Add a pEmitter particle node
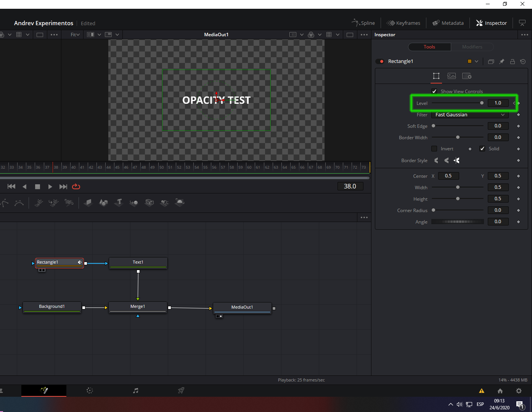This screenshot has width=532, height=412. tap(39, 203)
